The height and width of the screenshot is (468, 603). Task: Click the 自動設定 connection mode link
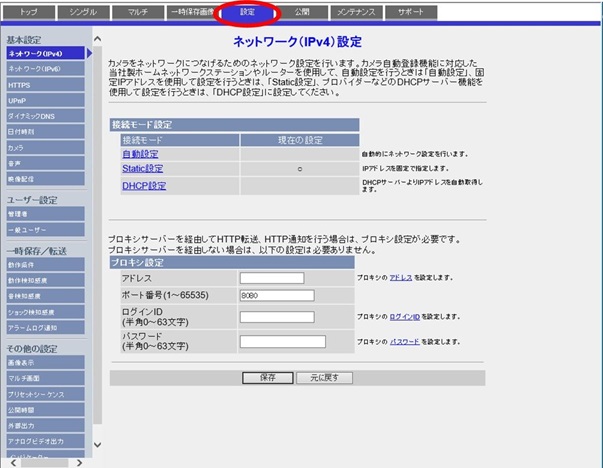tap(140, 154)
